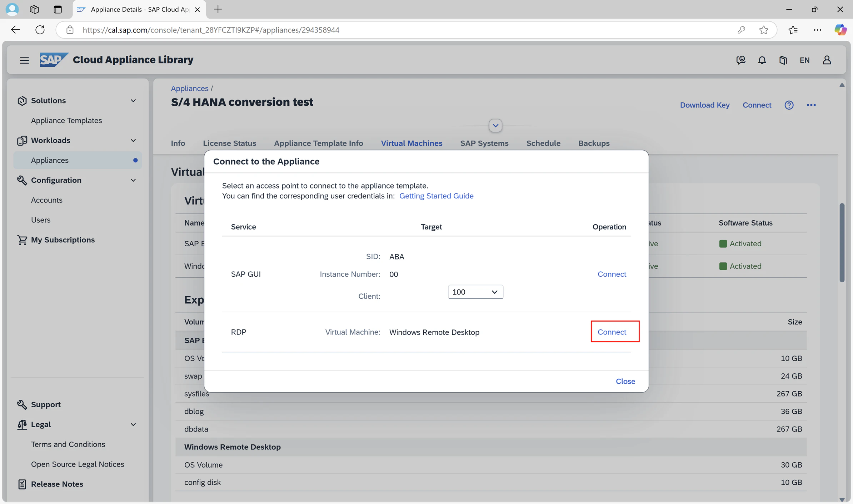Click the Workloads sidebar icon

point(22,140)
